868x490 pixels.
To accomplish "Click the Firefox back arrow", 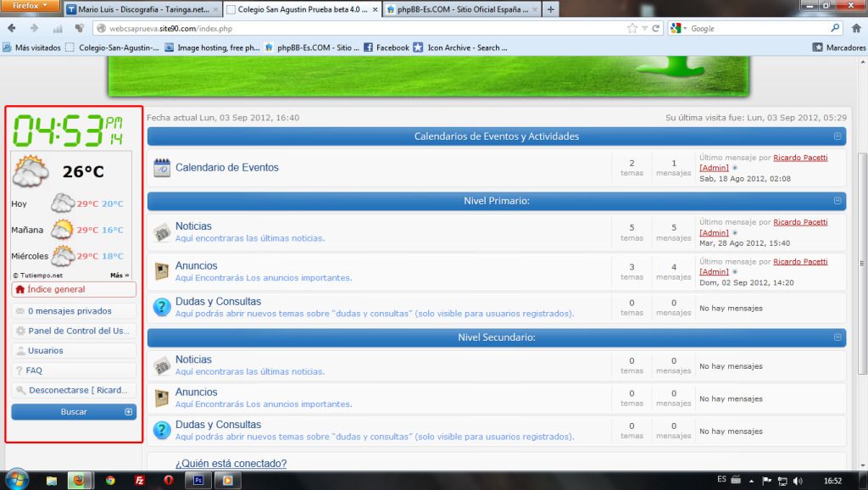I will [12, 28].
